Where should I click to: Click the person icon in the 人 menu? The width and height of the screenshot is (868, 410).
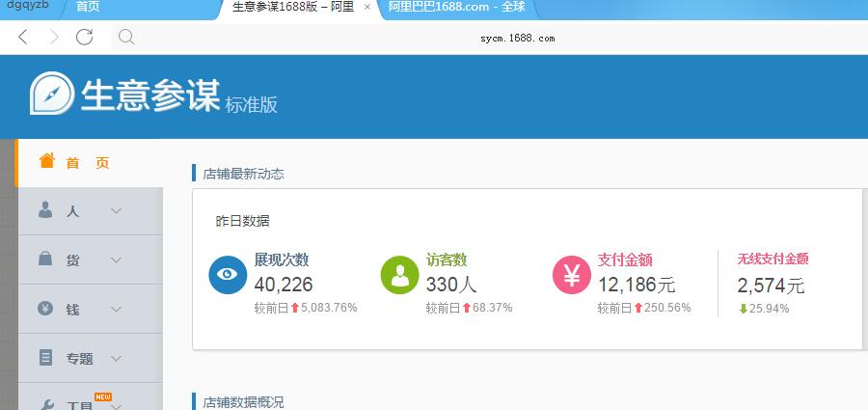coord(45,210)
